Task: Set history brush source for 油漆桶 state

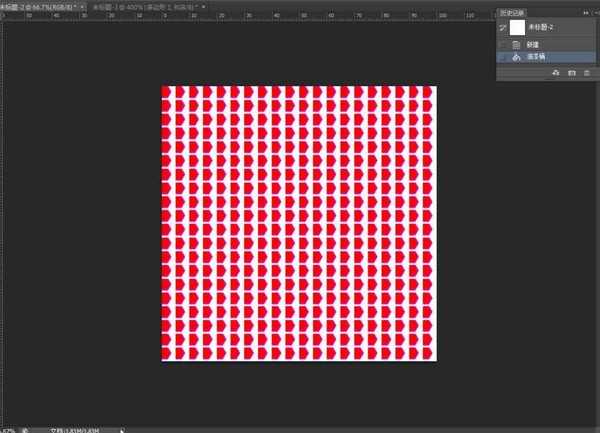Action: (502, 57)
